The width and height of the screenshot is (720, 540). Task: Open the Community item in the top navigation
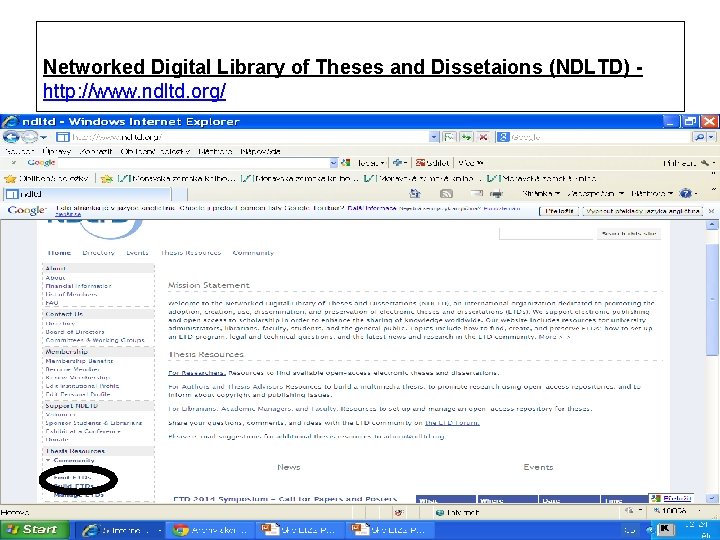[x=253, y=253]
